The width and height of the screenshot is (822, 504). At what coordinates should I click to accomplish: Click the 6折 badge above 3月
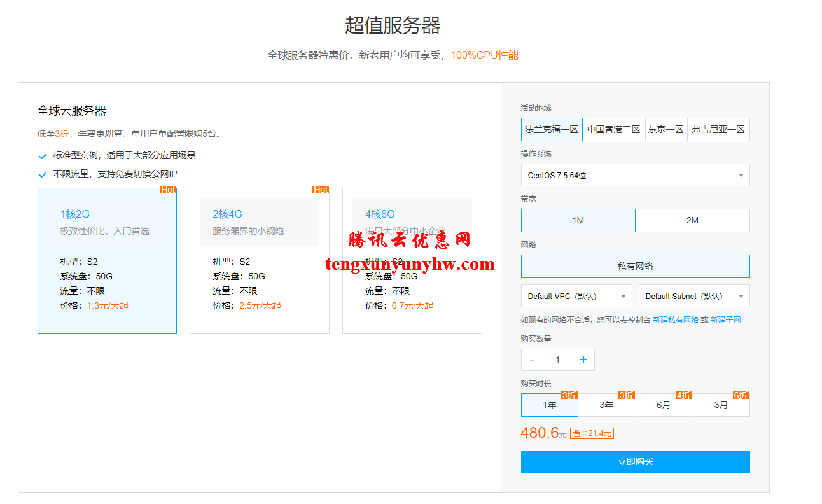pos(741,395)
